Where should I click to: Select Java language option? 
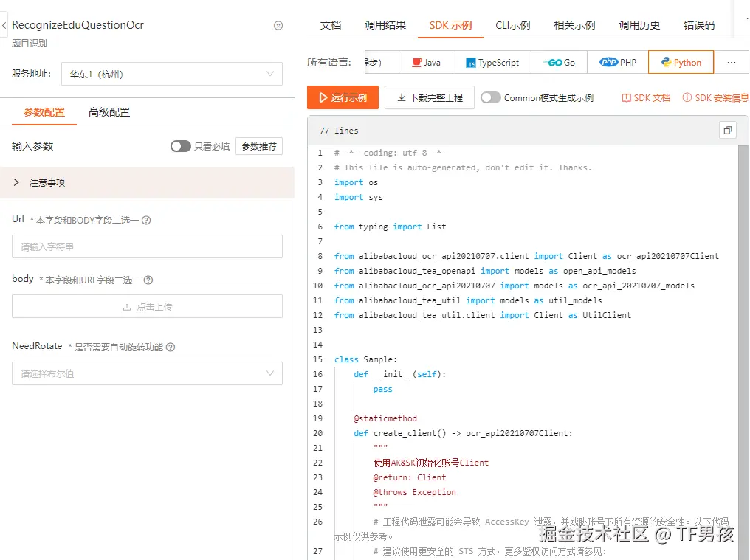tap(426, 62)
